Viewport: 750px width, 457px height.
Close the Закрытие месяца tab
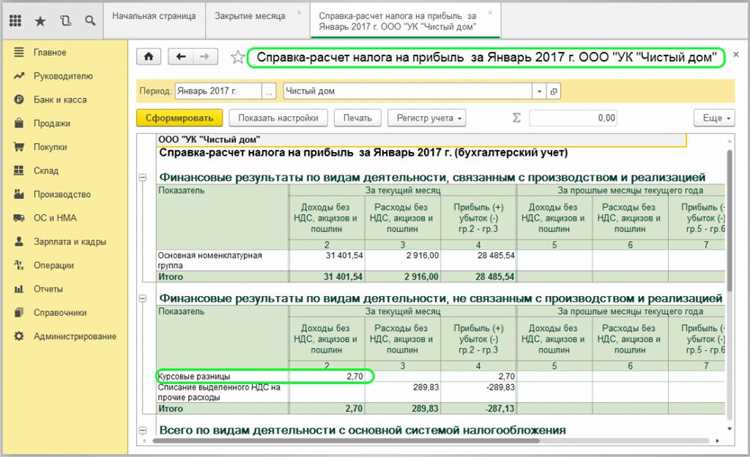tap(299, 12)
